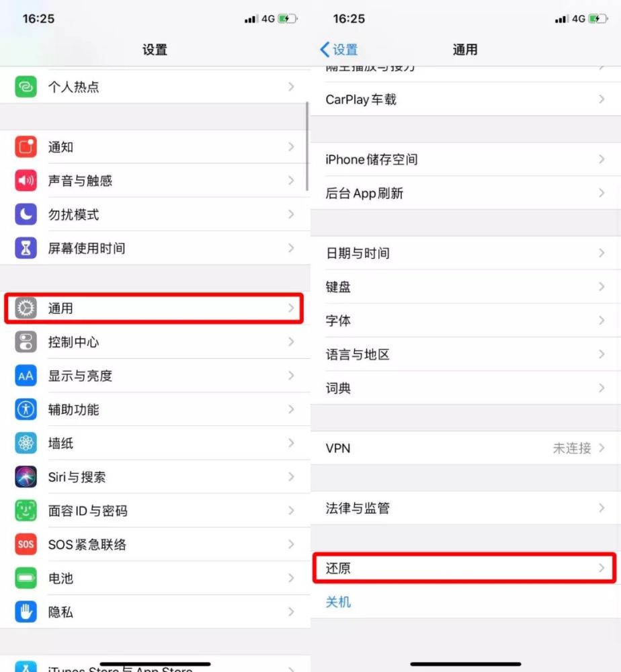This screenshot has width=621, height=672.
Task: Tap the Sounds & Haptics speaker icon
Action: [26, 180]
